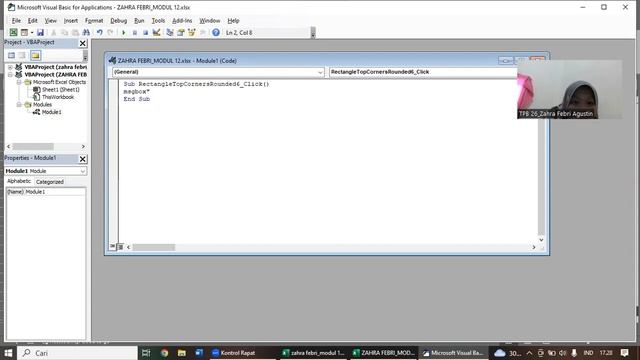Click View Object icon in Project panel

pos(22,55)
